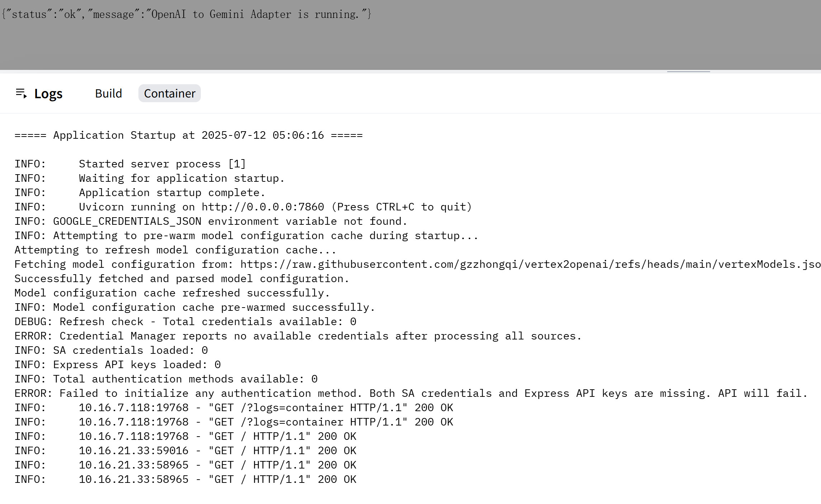Screen dimensions: 821x504
Task: Select the Container logs tab
Action: 169,94
